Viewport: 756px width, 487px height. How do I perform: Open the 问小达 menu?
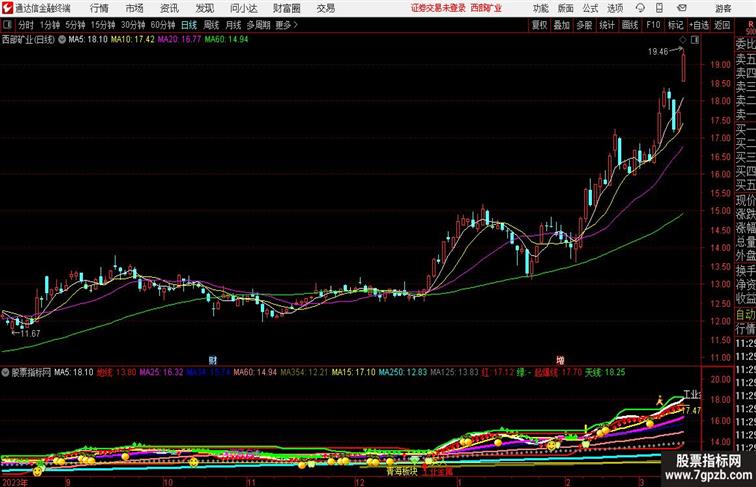tap(243, 8)
